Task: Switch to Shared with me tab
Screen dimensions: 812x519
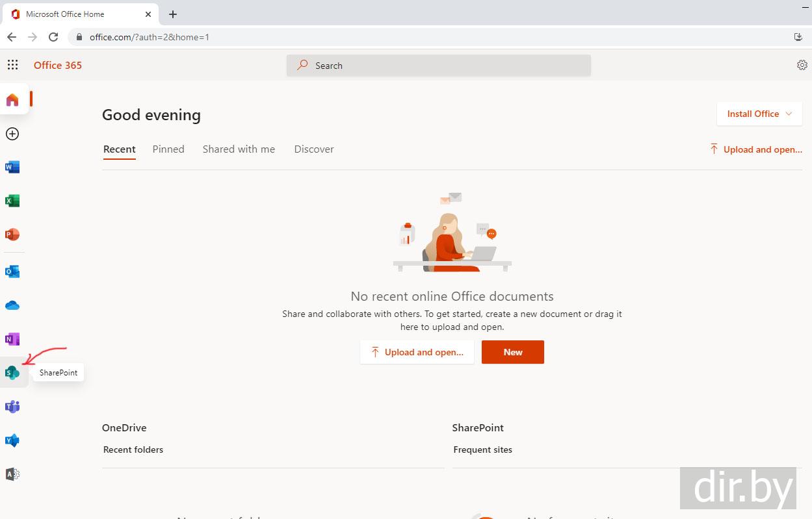Action: (239, 149)
